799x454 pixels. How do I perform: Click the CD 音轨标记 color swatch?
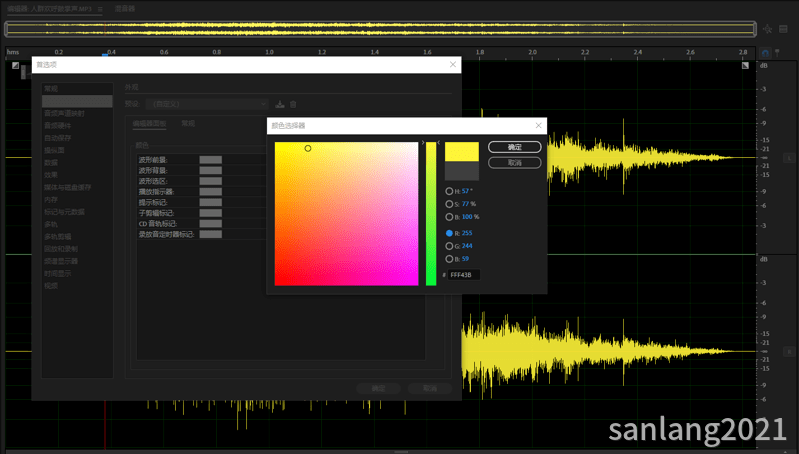pos(210,224)
